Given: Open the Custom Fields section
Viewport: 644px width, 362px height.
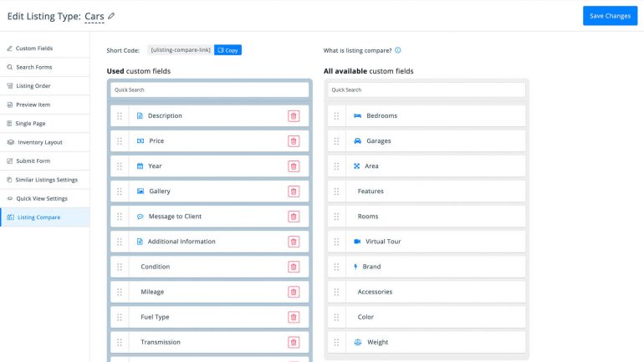Looking at the screenshot, I should point(45,48).
